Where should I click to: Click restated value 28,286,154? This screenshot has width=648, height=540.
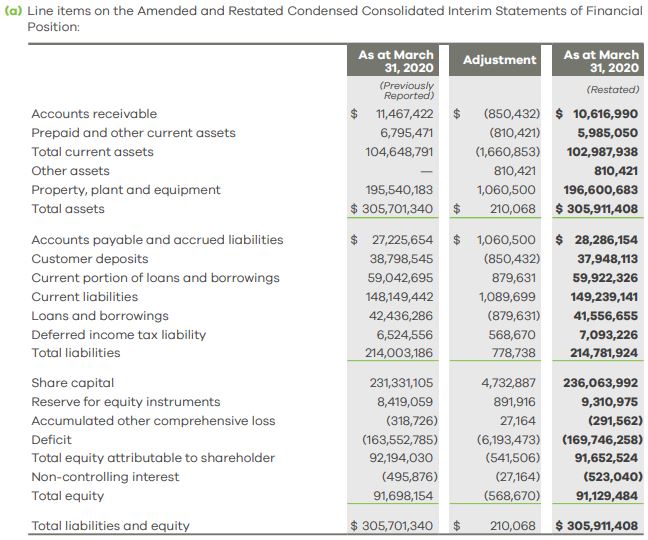coord(606,240)
